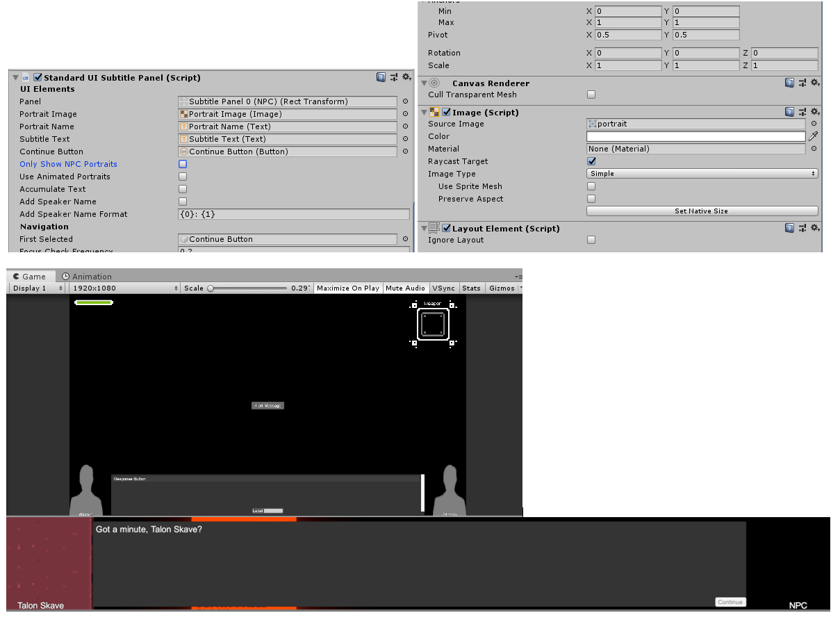Enable Accumulate Text checkbox
Screen dimensions: 840x620
coord(183,189)
